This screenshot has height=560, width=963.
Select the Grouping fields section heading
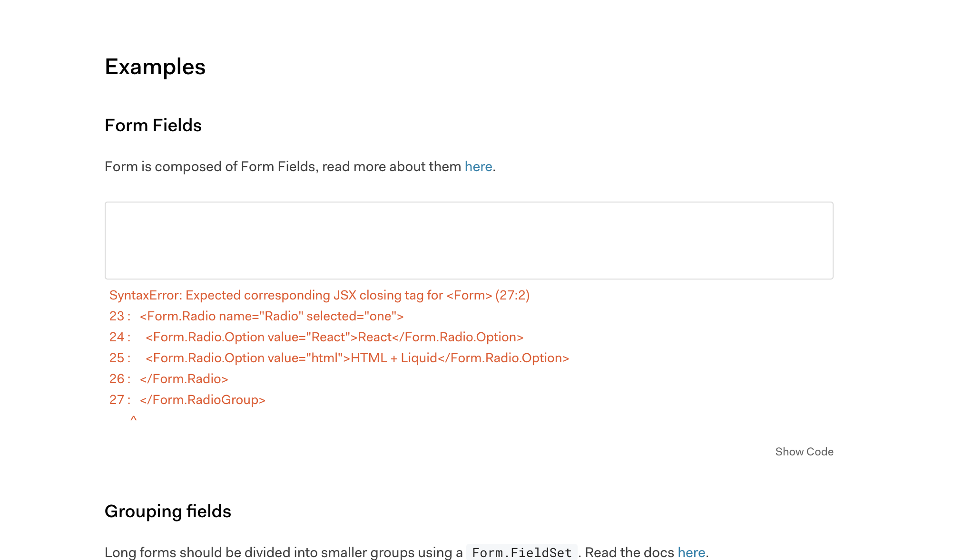coord(168,512)
